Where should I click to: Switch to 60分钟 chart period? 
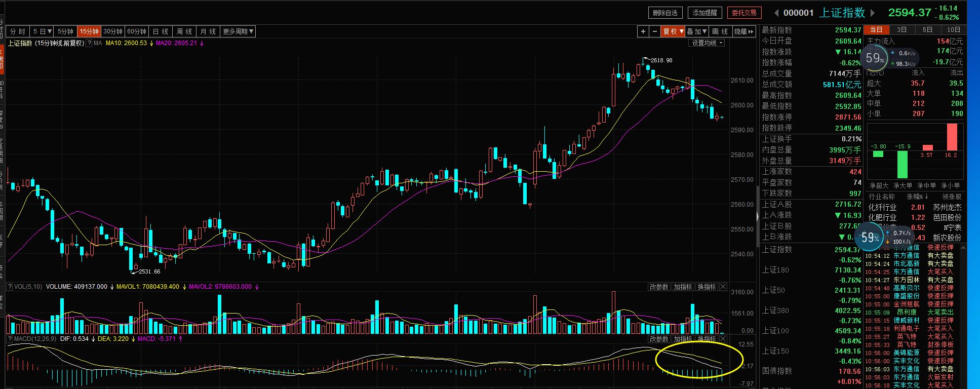point(137,31)
